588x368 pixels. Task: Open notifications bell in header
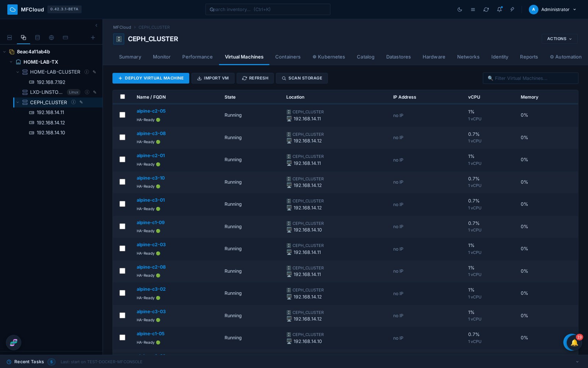[499, 10]
